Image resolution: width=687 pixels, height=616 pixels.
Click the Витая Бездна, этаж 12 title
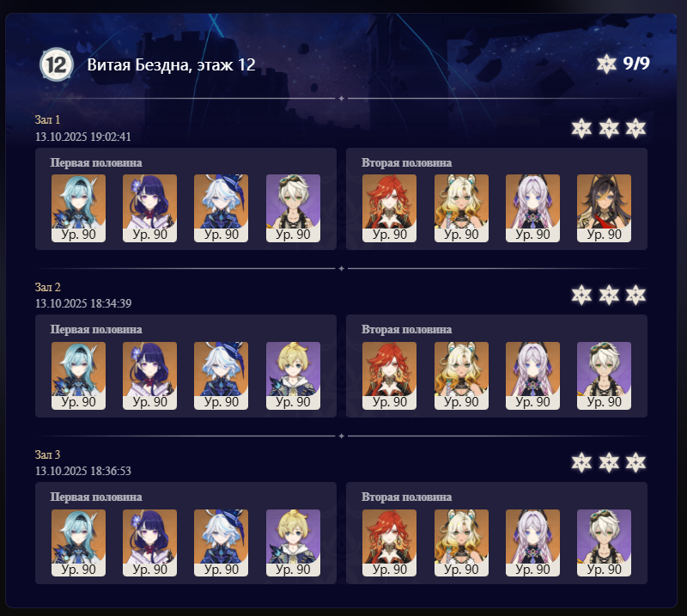171,65
